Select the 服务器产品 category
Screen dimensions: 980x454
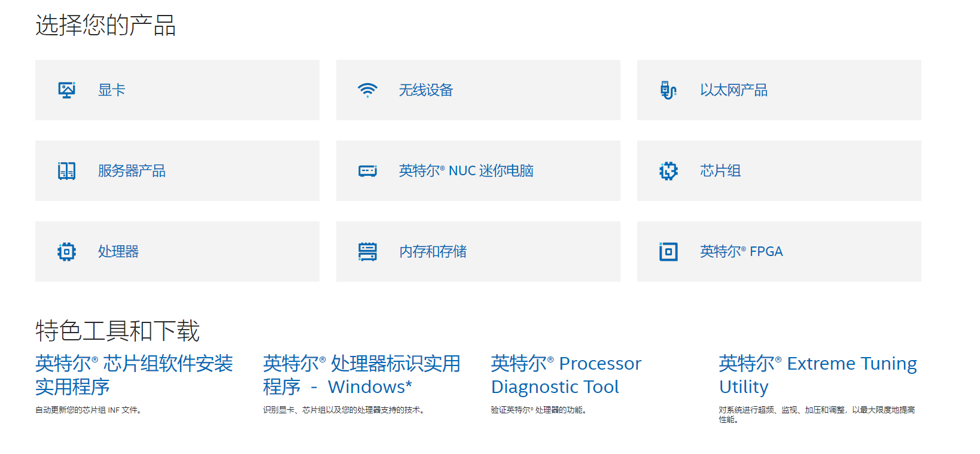(x=177, y=170)
